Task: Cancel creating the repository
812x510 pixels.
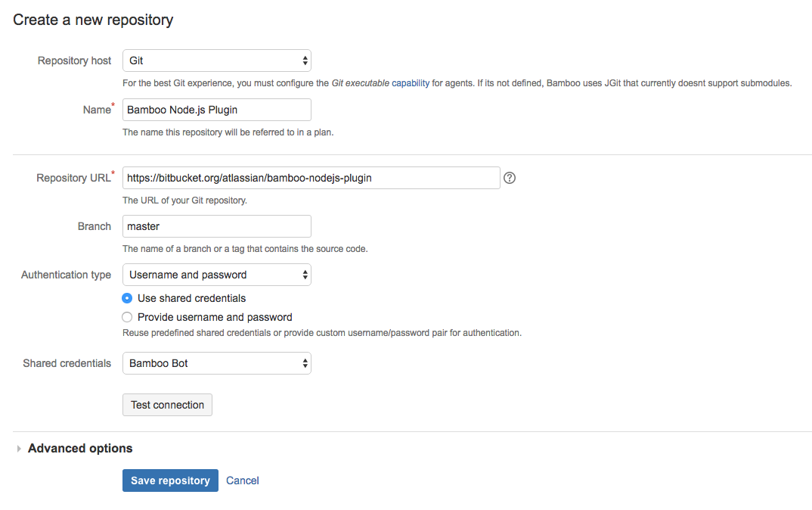Action: [x=243, y=480]
